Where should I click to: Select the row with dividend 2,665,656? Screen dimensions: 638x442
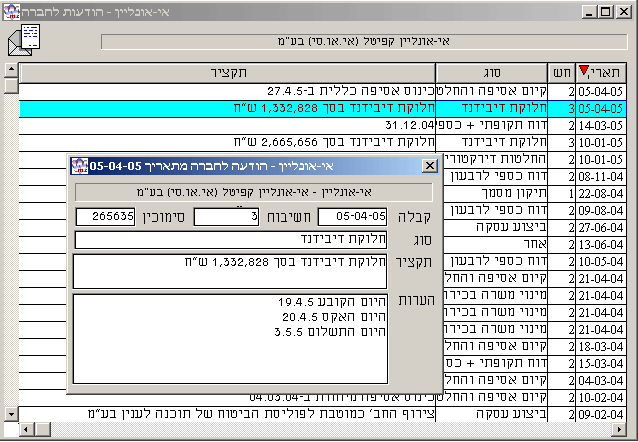click(323, 142)
